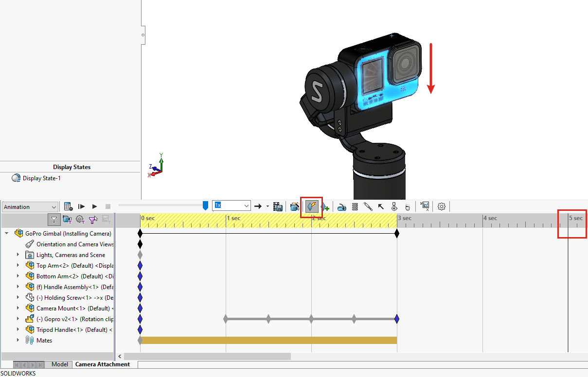Toggle the Autokey button

coord(312,207)
